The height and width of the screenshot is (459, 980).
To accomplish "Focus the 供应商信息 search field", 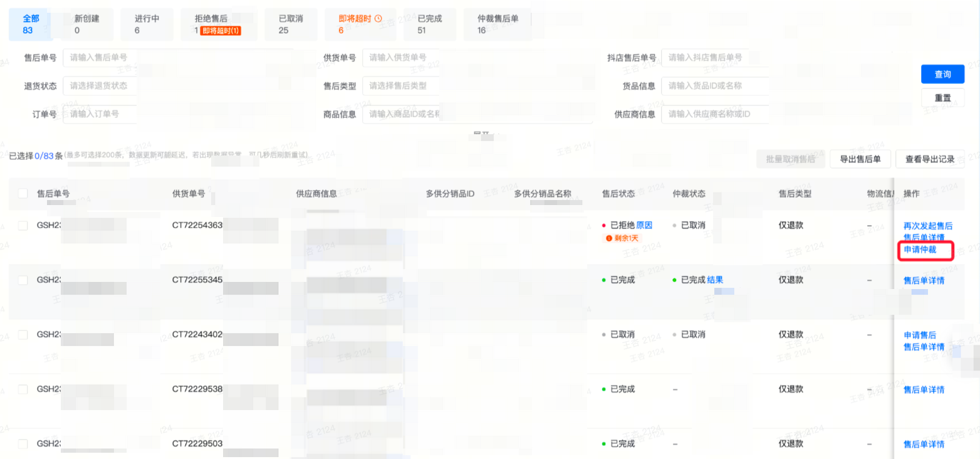I will click(x=714, y=114).
